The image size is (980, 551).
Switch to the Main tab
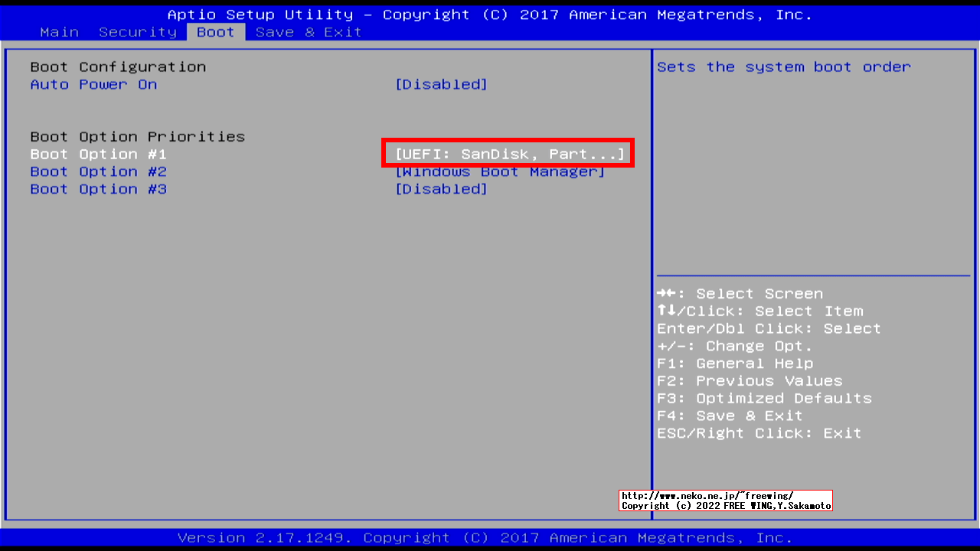59,32
